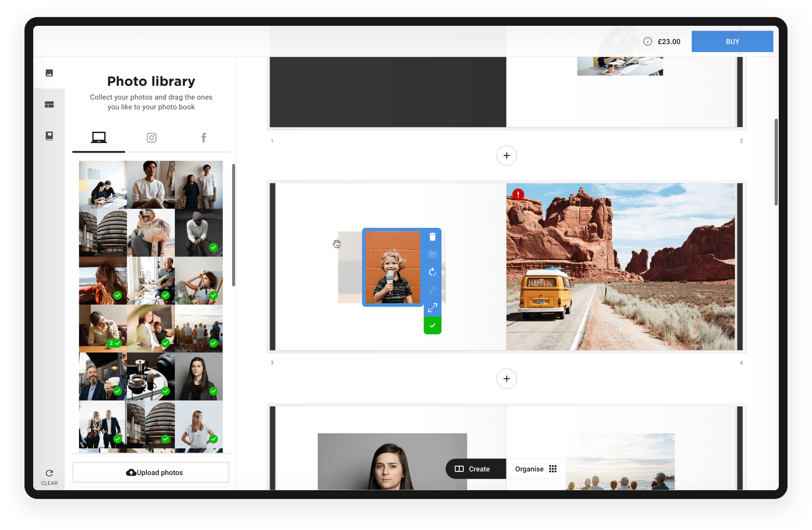Add a spread after pages 1 and 2

coord(507,156)
